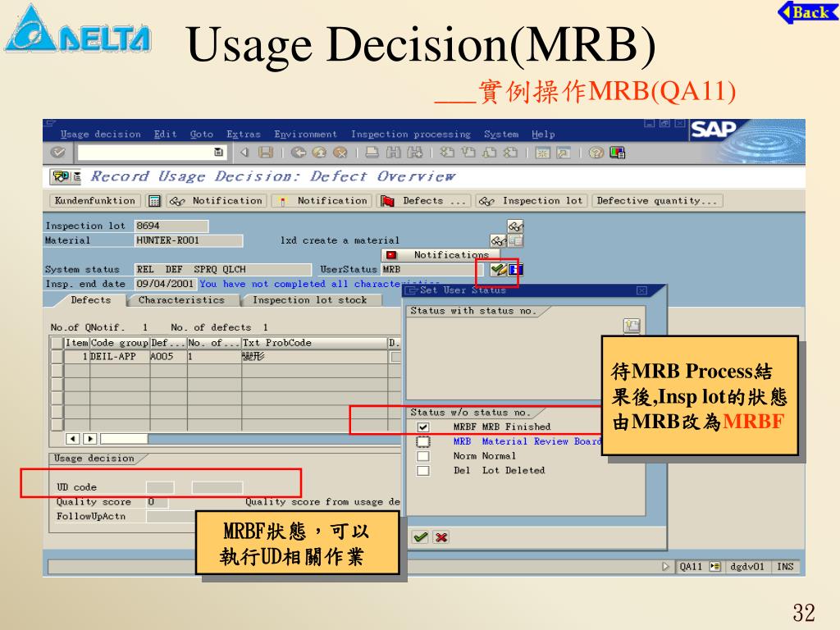
Task: Click the DEIL-APP code group cell
Action: tap(120, 357)
